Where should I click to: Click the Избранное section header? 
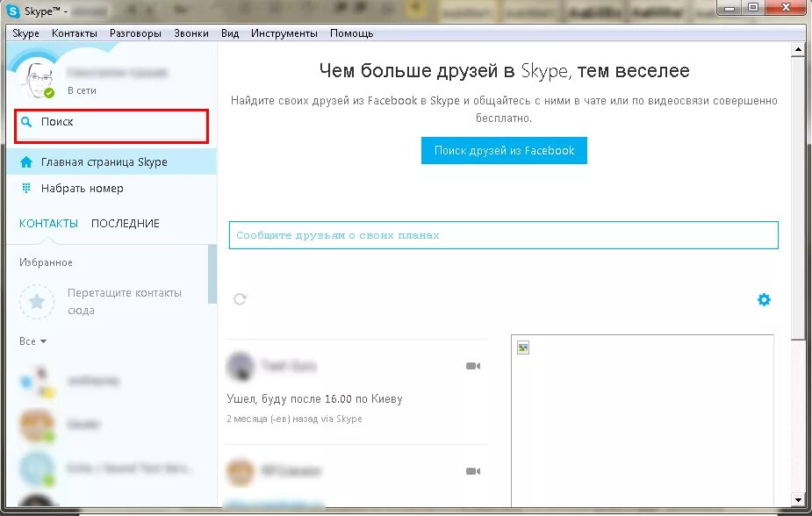[x=46, y=262]
